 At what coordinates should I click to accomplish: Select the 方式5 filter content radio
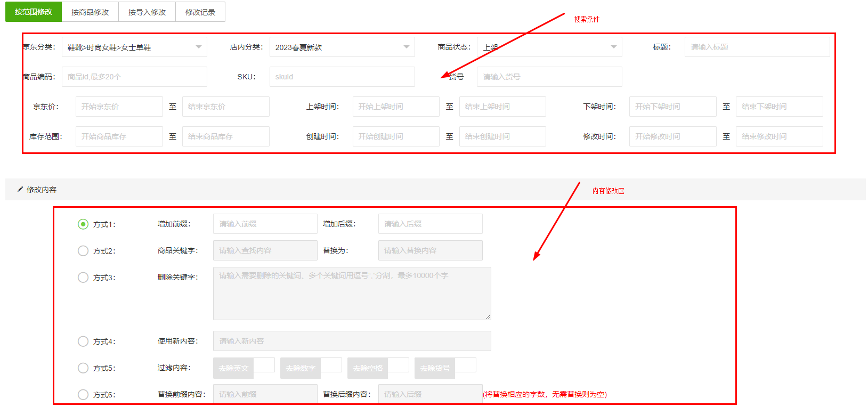[83, 368]
